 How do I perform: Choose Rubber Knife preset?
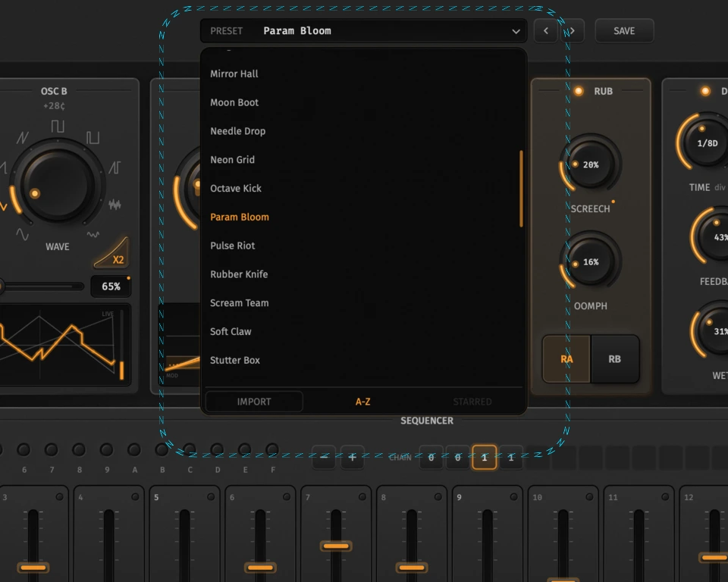coord(362,274)
